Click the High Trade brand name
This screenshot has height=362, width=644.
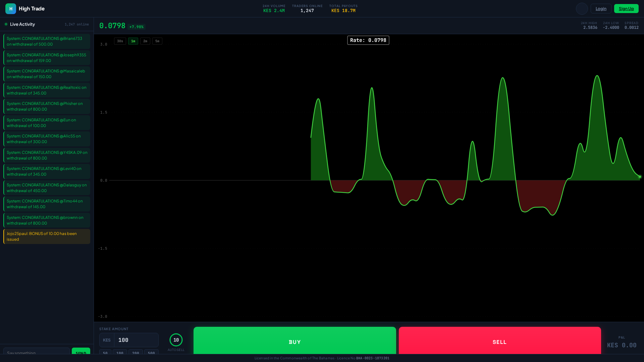point(32,9)
